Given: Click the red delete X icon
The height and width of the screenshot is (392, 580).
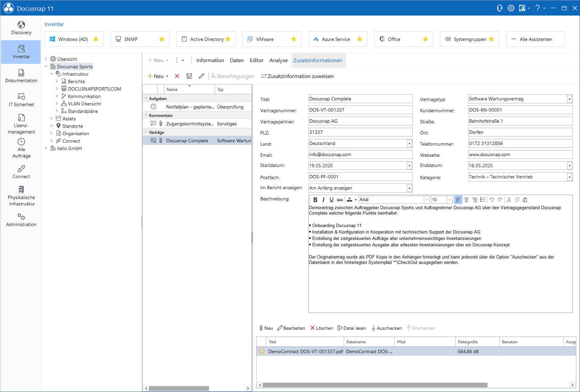Looking at the screenshot, I should click(x=177, y=76).
